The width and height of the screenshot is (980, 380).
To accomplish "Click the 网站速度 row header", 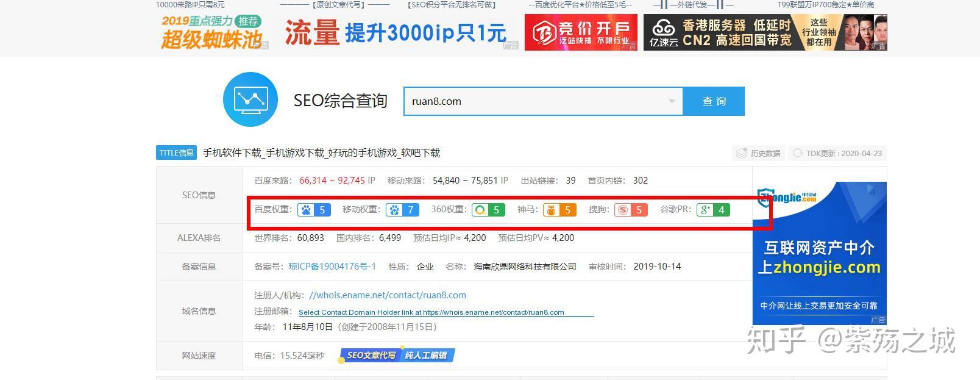I will click(199, 356).
